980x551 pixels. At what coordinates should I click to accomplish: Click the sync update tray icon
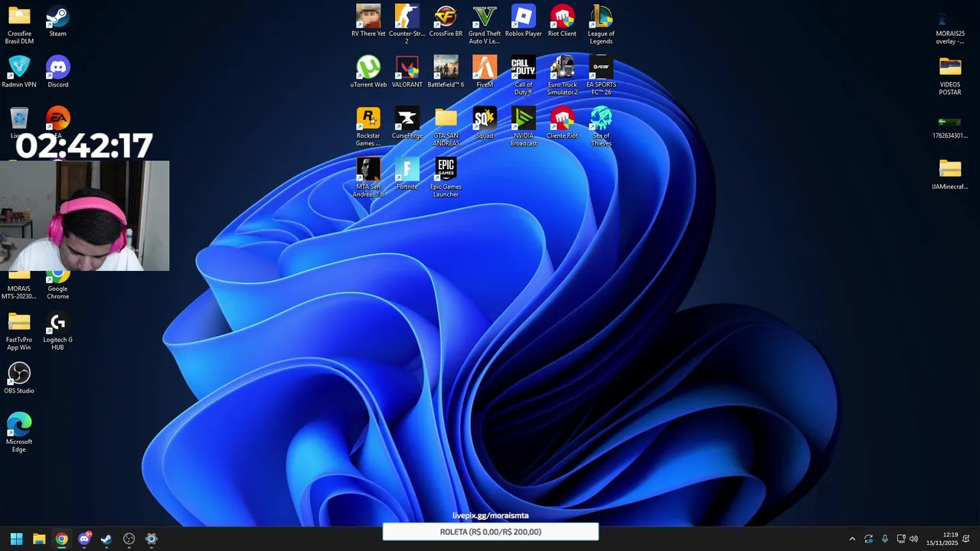(868, 539)
